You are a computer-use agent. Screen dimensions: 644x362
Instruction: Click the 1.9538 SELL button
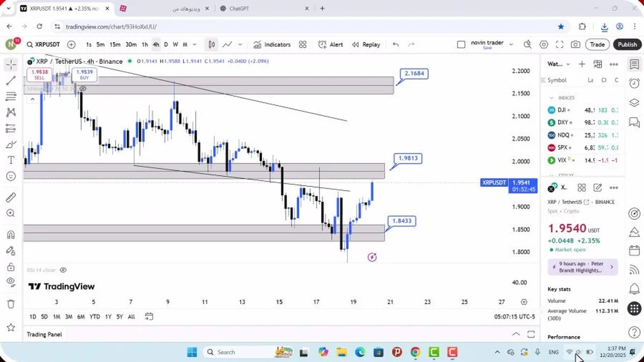(x=39, y=74)
